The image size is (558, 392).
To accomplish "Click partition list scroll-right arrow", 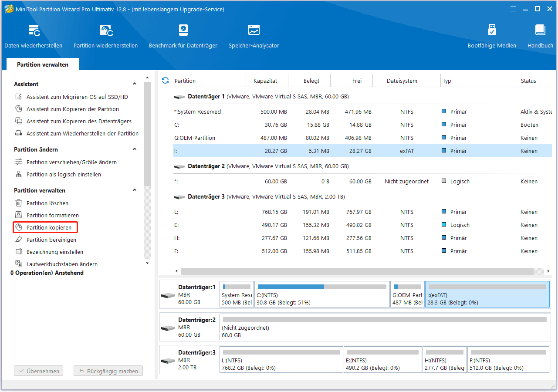I will [x=548, y=271].
